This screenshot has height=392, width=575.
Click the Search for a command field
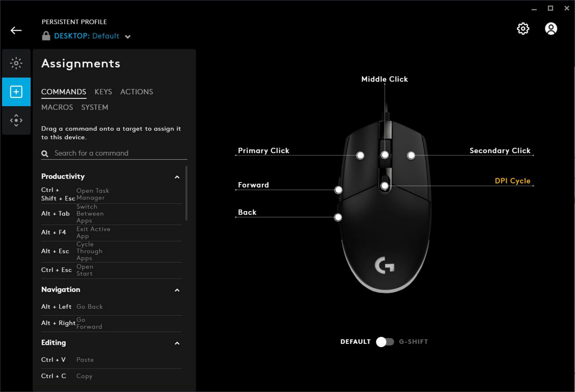pyautogui.click(x=114, y=153)
